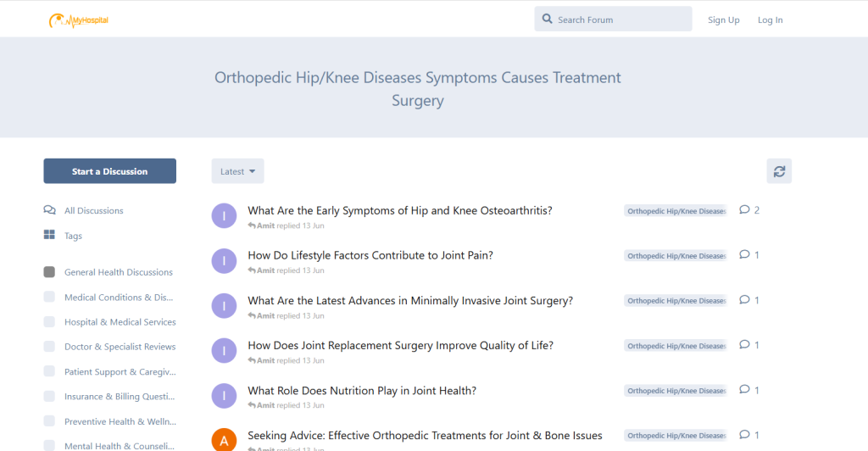Open the Sign Up link
Screen dimensions: 868x451
(723, 20)
